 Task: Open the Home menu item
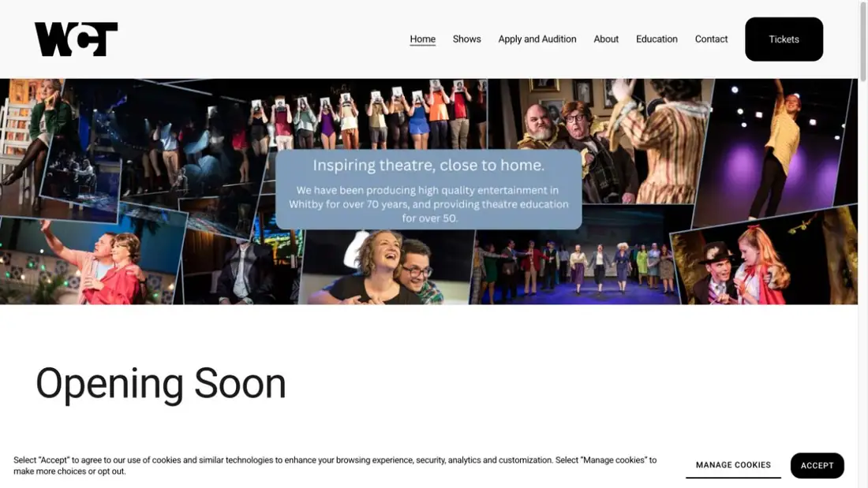tap(422, 39)
